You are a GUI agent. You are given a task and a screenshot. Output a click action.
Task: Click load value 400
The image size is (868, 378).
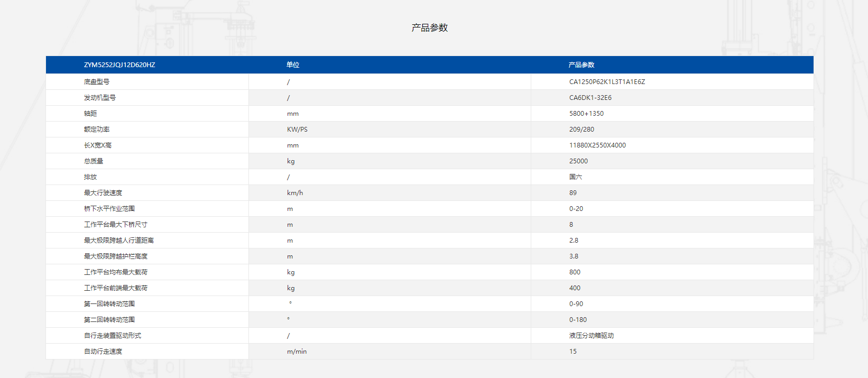click(x=575, y=288)
